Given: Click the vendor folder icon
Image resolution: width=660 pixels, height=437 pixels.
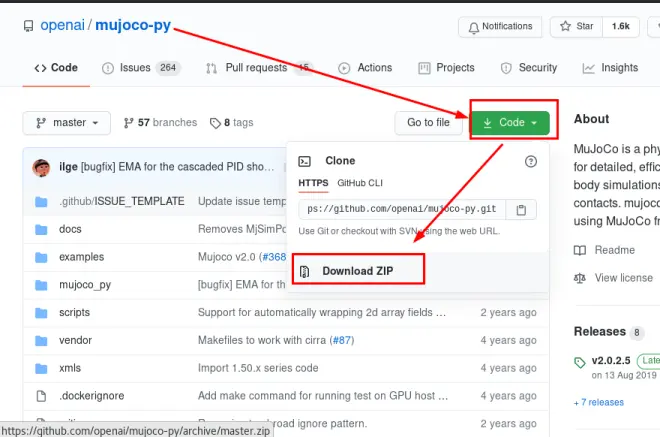Looking at the screenshot, I should click(41, 341).
